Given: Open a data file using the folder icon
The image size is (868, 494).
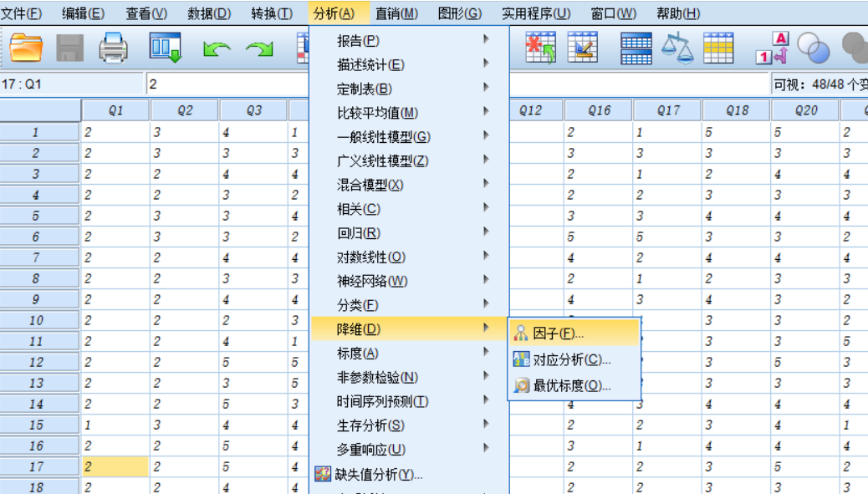Looking at the screenshot, I should click(25, 48).
